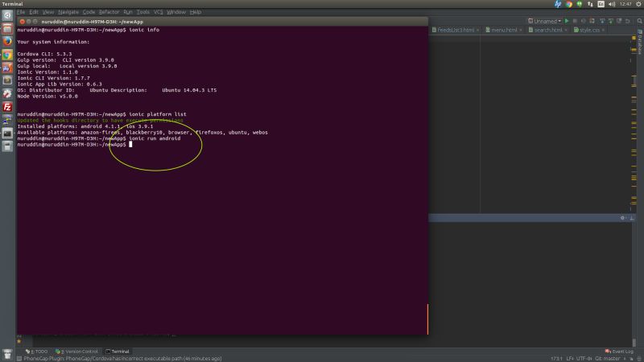Click the Chrome indicator in system tray
The width and height of the screenshot is (644, 362).
[x=569, y=4]
